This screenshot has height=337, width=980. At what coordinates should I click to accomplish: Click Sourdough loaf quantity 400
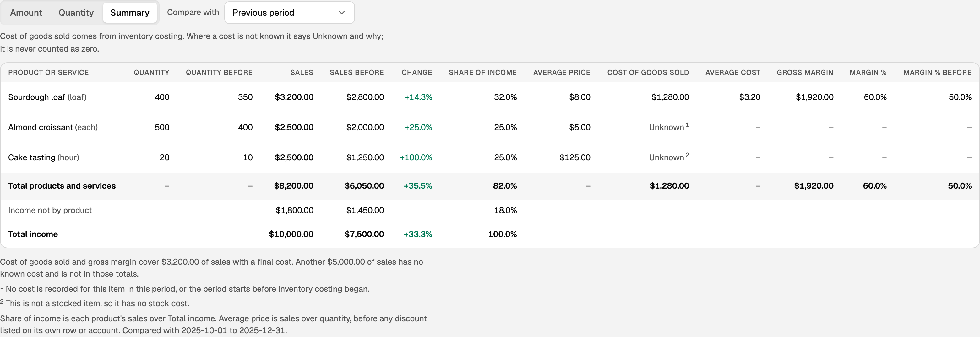pos(162,97)
